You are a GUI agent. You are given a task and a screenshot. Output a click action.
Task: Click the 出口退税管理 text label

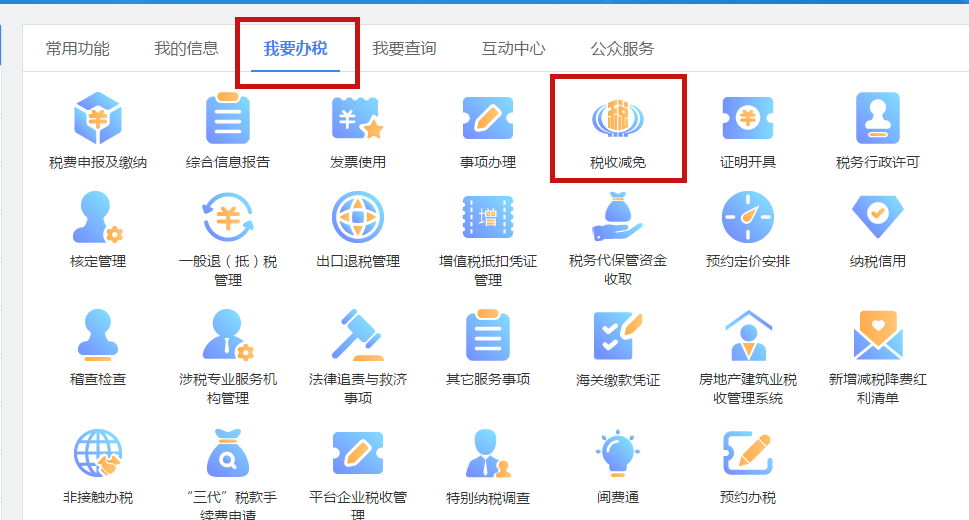pos(358,262)
